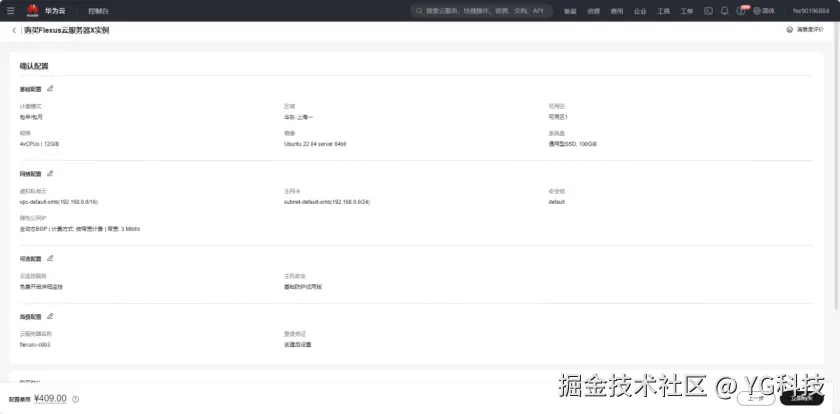
Task: Open the satisfaction rating link
Action: pos(805,30)
